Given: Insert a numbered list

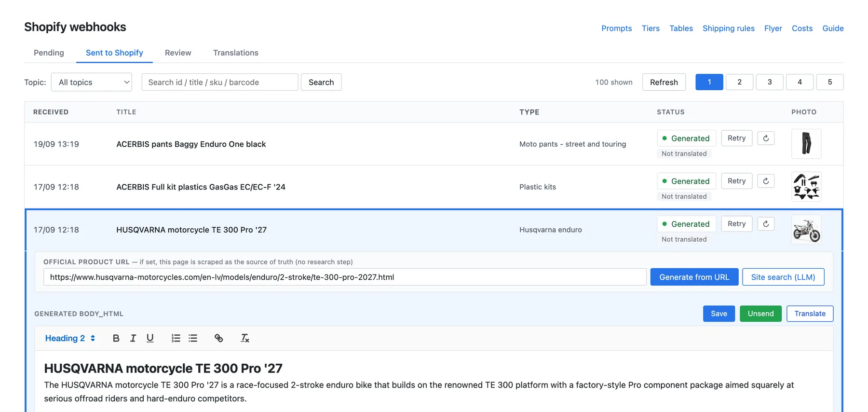Looking at the screenshot, I should click(176, 338).
